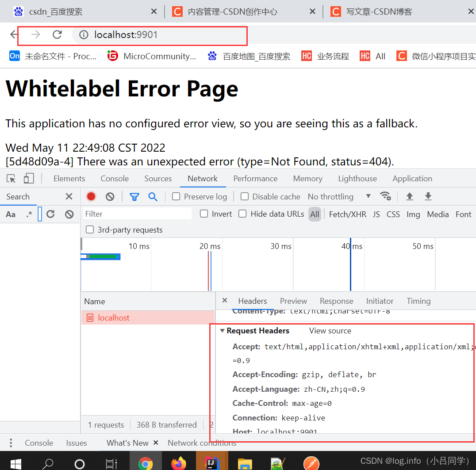The height and width of the screenshot is (470, 476).
Task: Click View source for request headers
Action: 330,331
